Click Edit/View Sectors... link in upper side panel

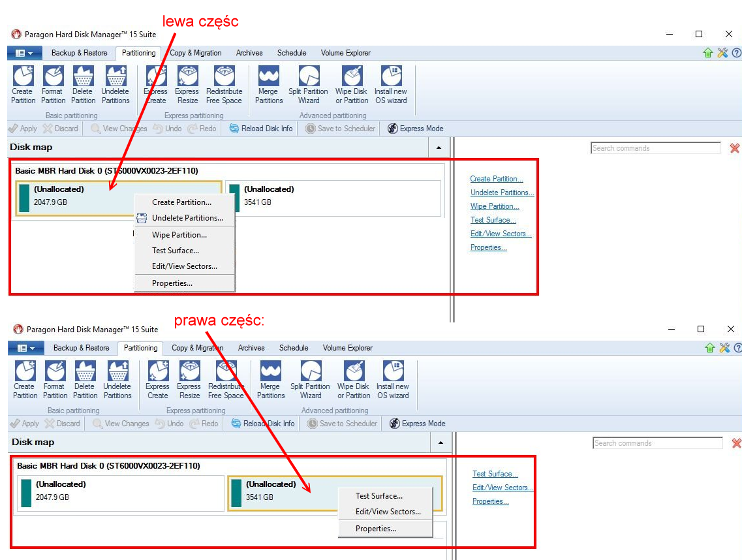click(x=501, y=234)
